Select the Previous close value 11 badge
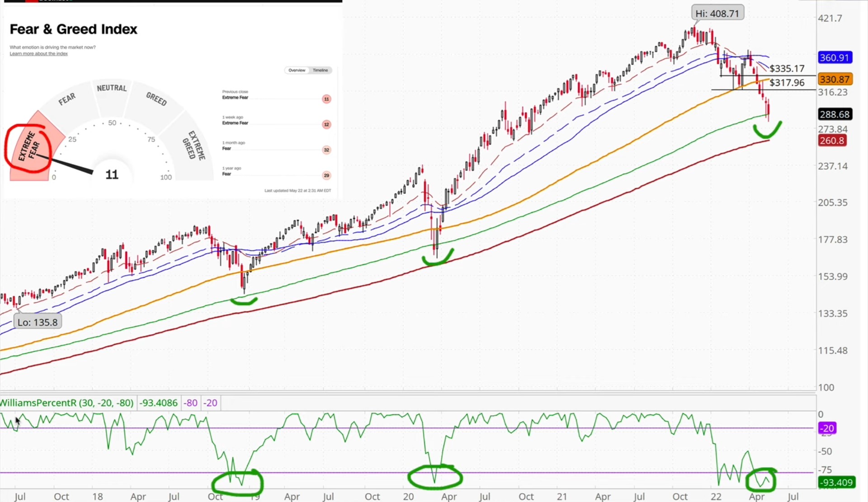 (326, 99)
